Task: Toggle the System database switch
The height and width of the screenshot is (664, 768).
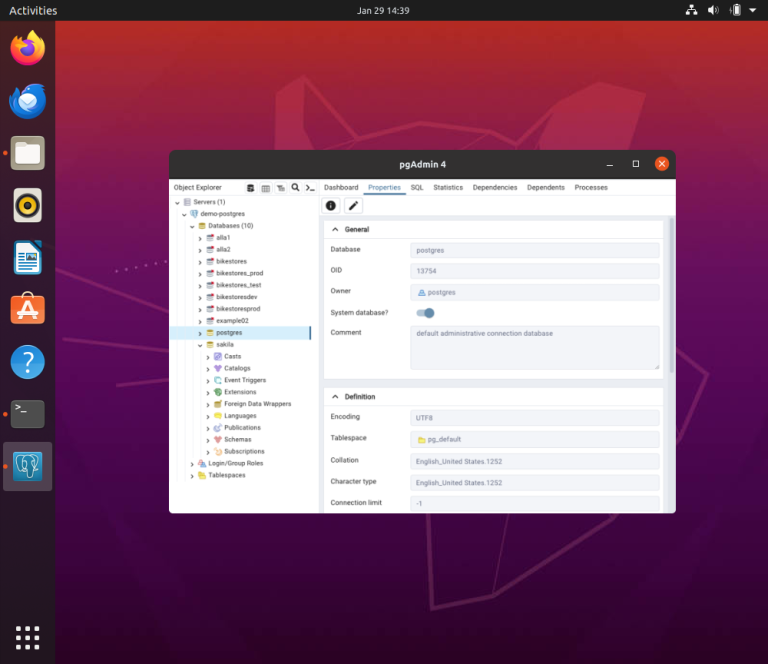Action: click(x=425, y=313)
